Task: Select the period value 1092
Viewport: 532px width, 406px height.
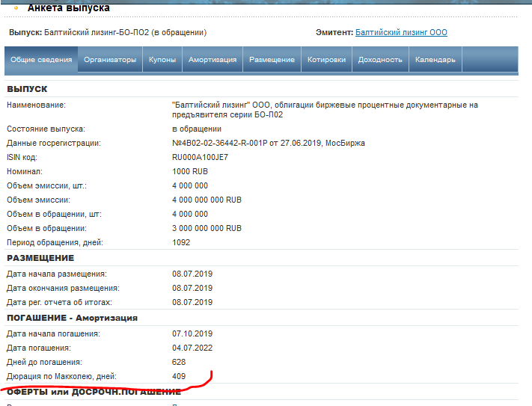Action: pyautogui.click(x=181, y=243)
